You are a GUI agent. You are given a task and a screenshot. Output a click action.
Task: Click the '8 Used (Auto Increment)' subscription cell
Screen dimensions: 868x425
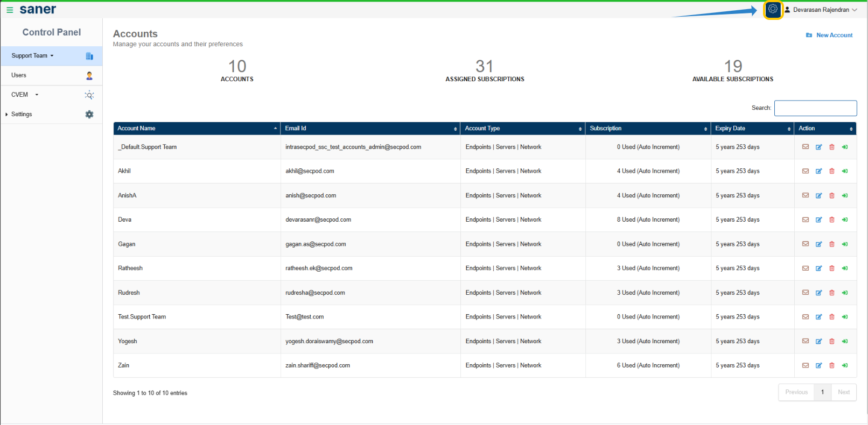[648, 220]
